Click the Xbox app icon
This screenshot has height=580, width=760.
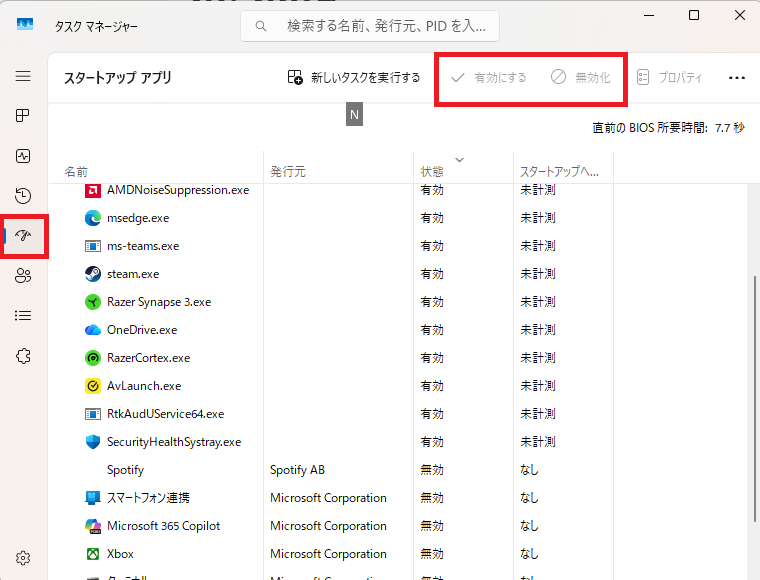tap(93, 554)
